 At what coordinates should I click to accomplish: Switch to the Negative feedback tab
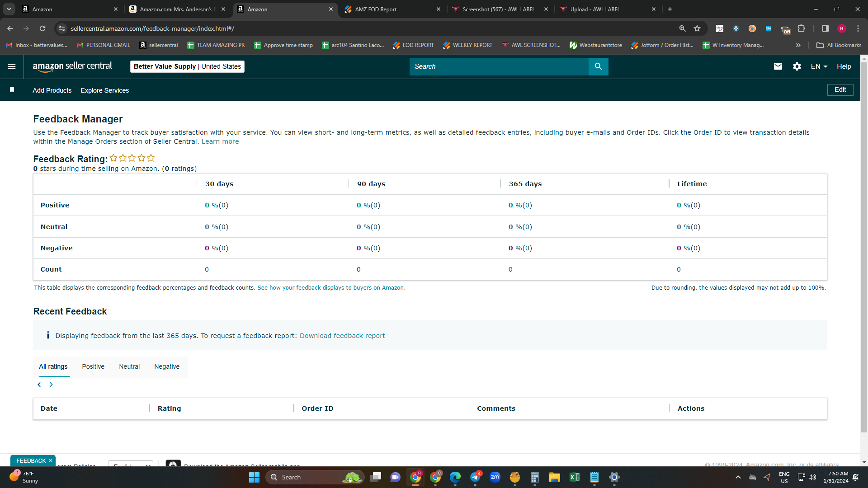(167, 366)
